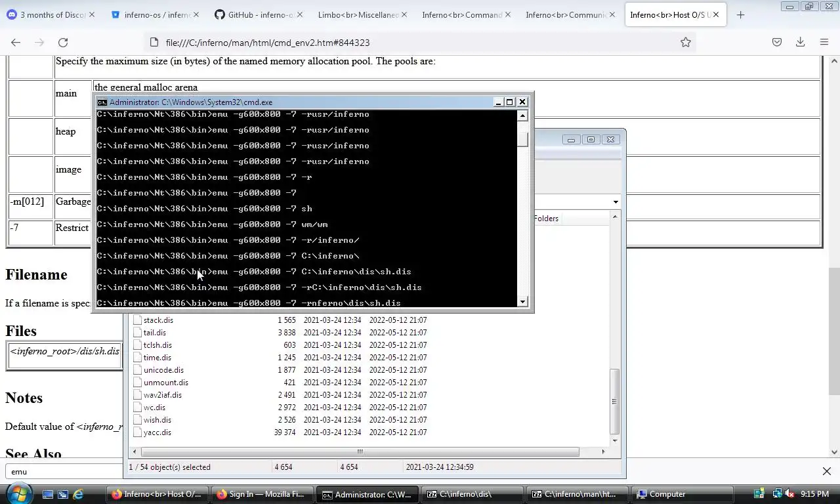
Task: Click the find bar field containing 'emu'
Action: tap(64, 471)
